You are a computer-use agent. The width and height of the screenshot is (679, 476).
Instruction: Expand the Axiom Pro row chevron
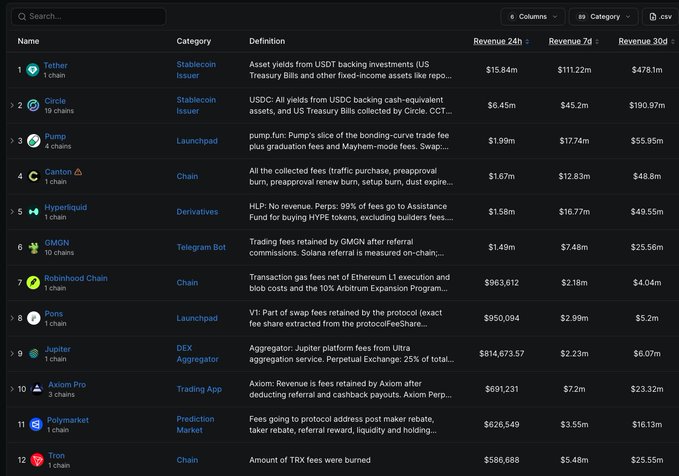click(x=12, y=389)
